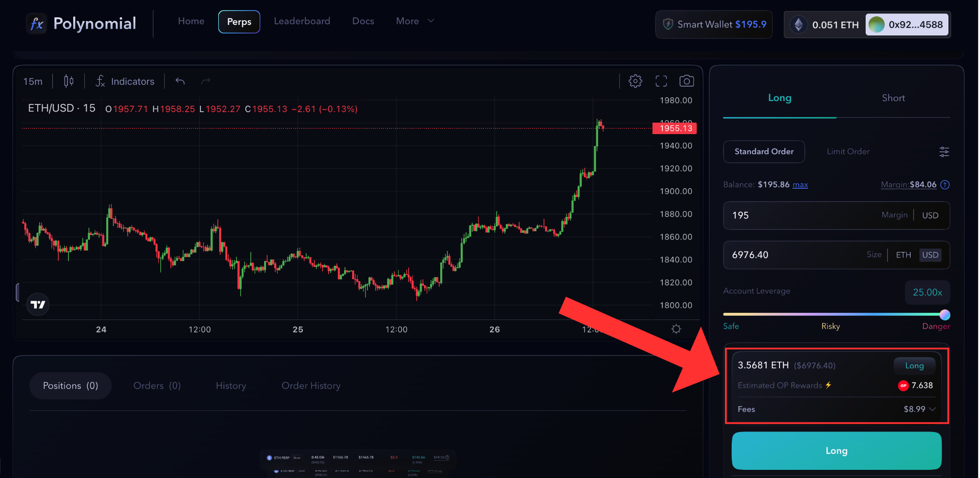
Task: Click the Polynomial fx logo icon
Action: 36,23
